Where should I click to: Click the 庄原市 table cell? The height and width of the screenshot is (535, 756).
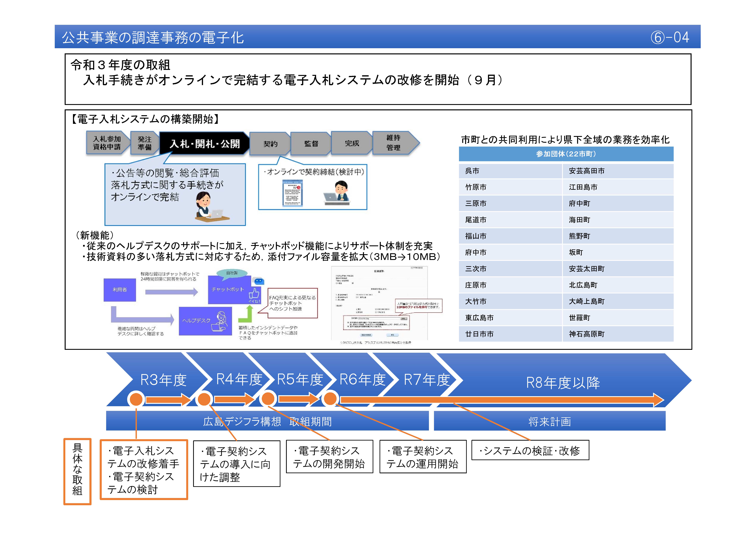(x=510, y=285)
